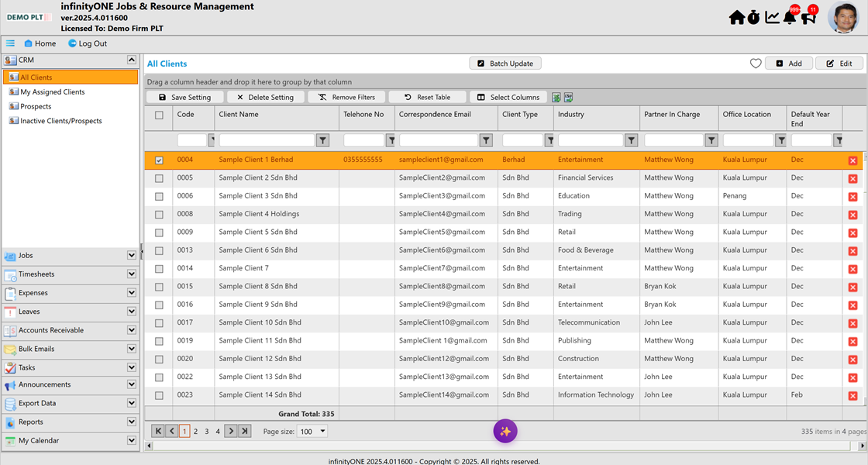Select all clients using the header checkbox

159,113
